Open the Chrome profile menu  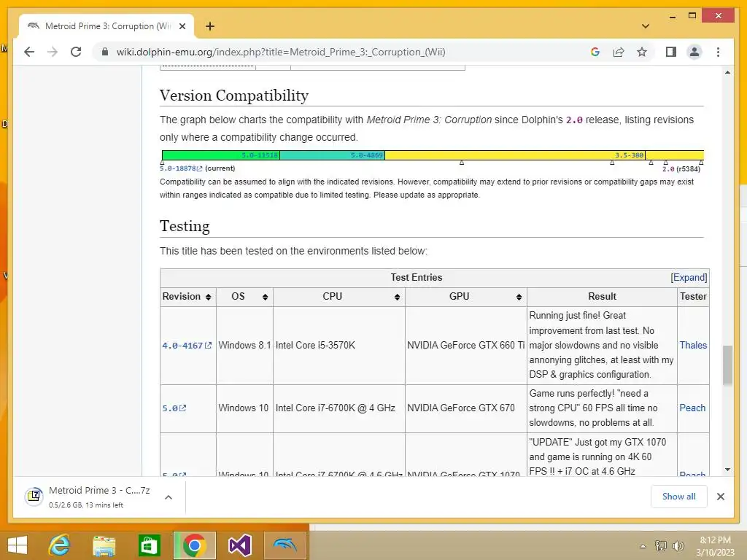(x=694, y=52)
